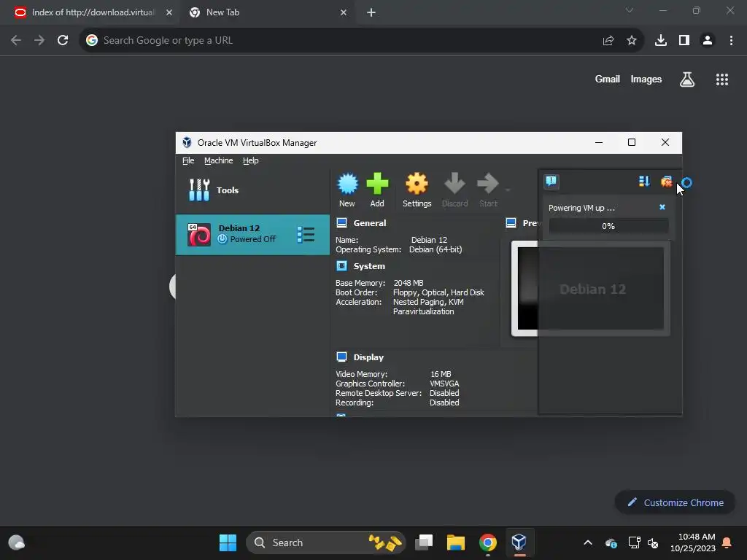Switch to the New Tab browser tab
The width and height of the screenshot is (747, 560).
point(266,12)
